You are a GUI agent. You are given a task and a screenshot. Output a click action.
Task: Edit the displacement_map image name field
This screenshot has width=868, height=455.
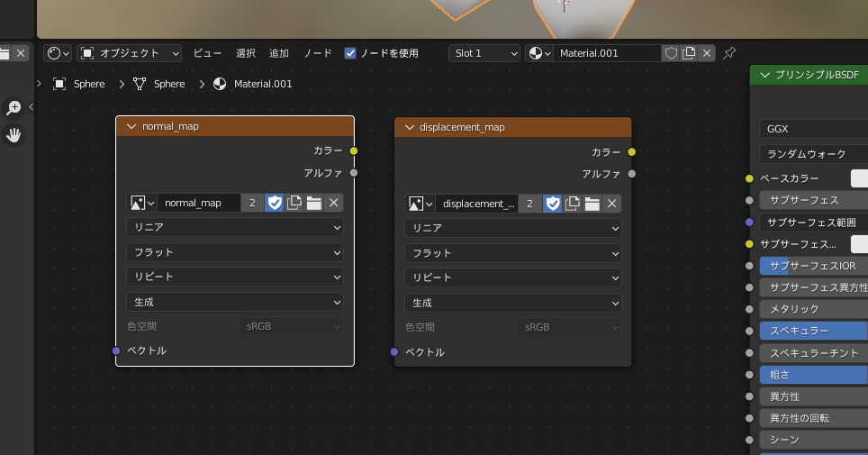point(477,204)
